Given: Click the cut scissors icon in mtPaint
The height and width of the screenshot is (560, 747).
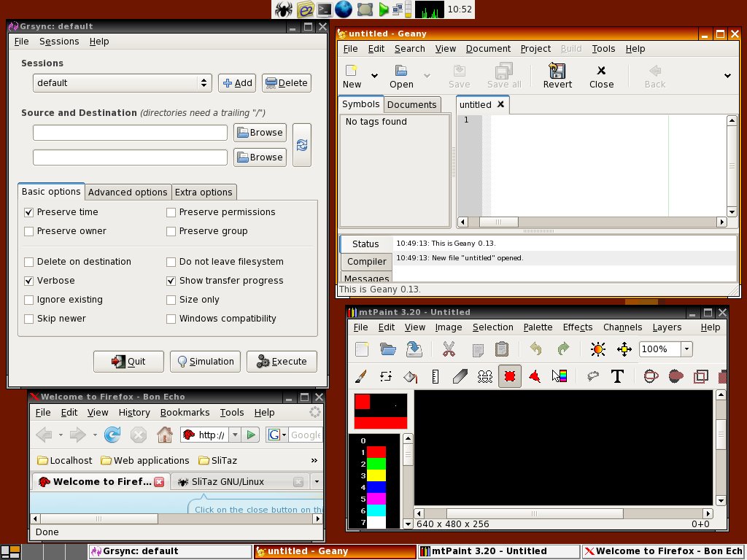Looking at the screenshot, I should pyautogui.click(x=449, y=349).
